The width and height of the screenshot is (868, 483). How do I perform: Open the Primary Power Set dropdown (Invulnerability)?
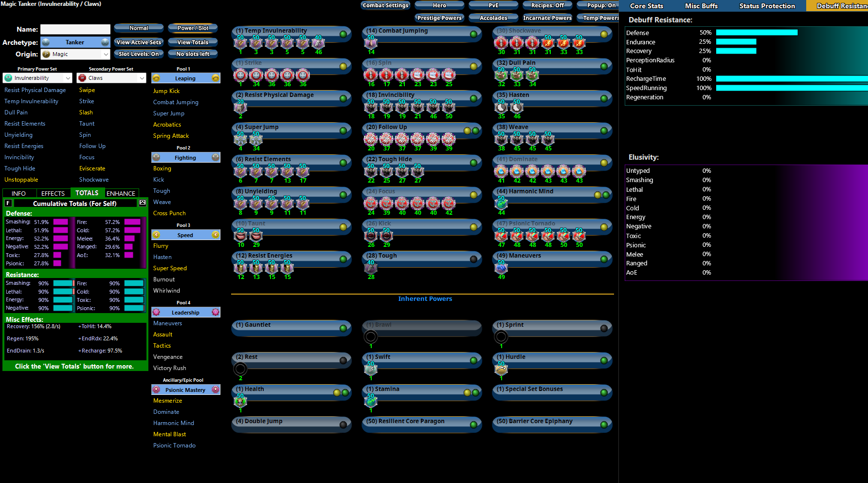(x=37, y=78)
